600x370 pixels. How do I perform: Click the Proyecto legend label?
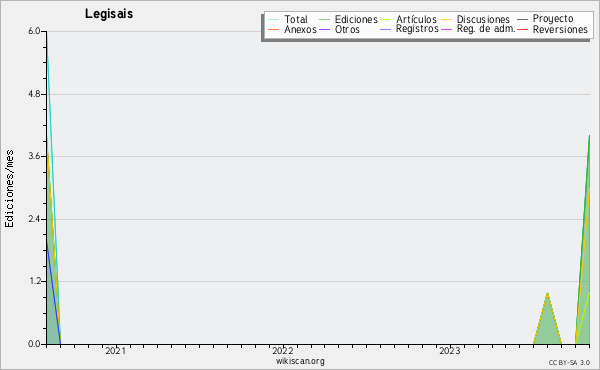tap(553, 19)
